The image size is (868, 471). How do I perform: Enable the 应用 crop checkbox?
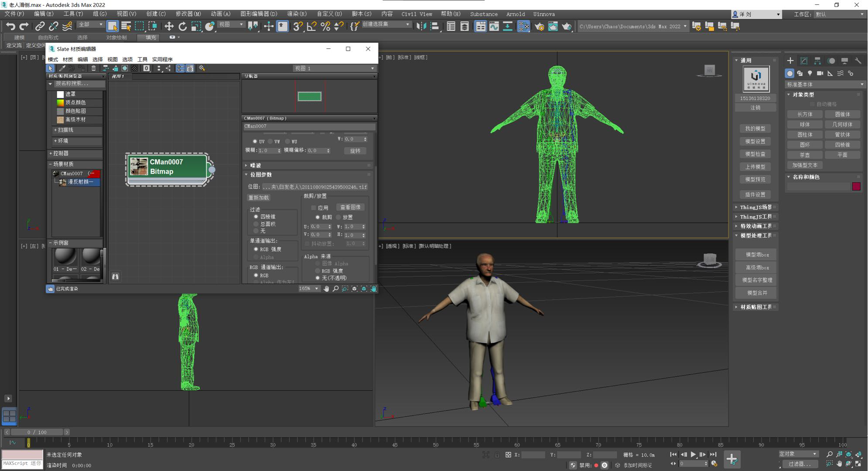(x=313, y=208)
